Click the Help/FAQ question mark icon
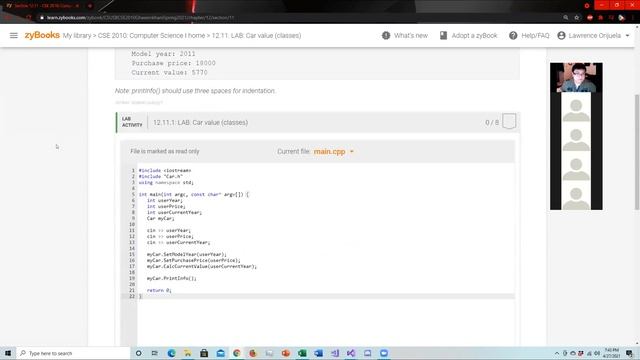This screenshot has height=360, width=640. [513, 36]
